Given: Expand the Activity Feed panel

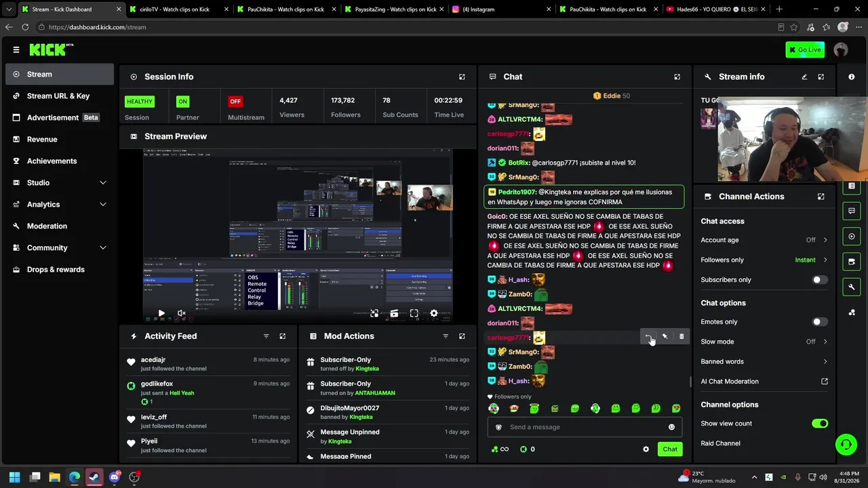Looking at the screenshot, I should click(x=283, y=336).
